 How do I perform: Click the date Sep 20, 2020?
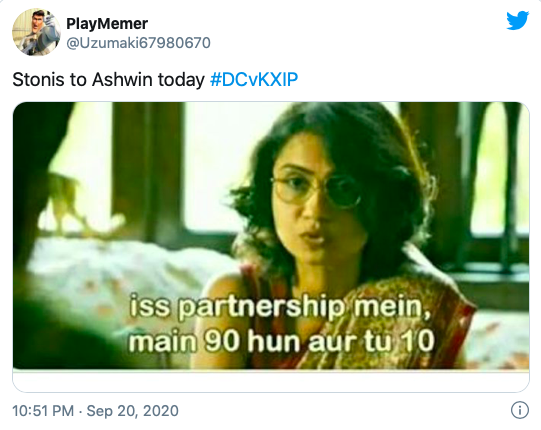(x=132, y=411)
